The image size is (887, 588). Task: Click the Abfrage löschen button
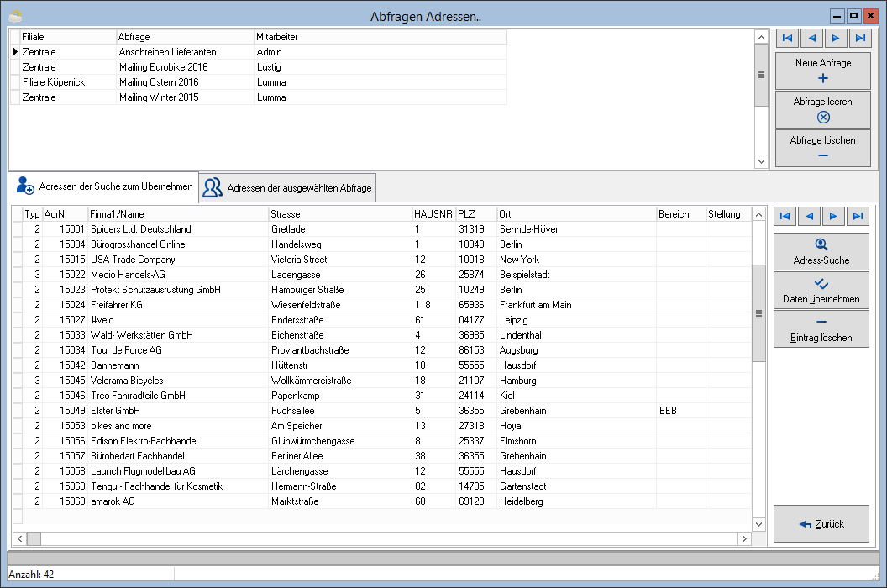pos(823,148)
